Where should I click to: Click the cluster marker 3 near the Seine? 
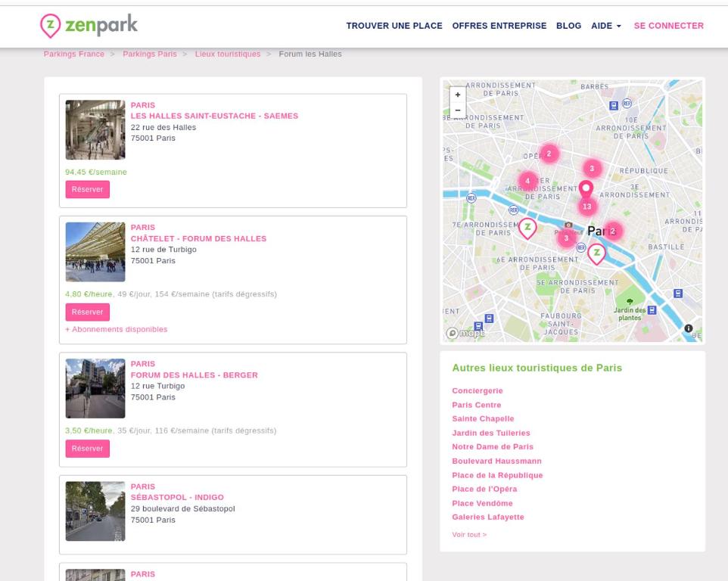pos(566,238)
